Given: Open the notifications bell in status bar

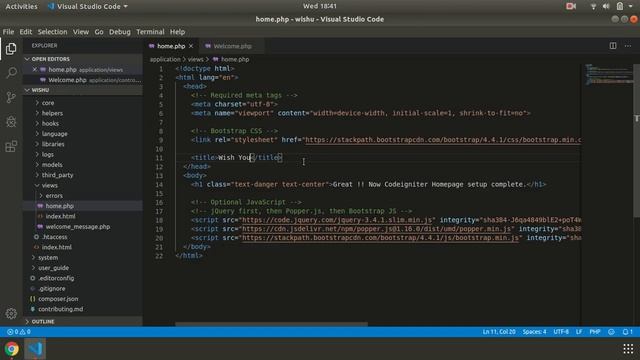Looking at the screenshot, I should pos(627,332).
